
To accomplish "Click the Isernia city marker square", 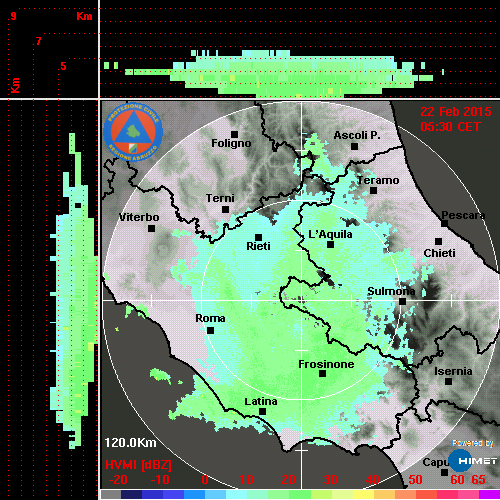I will (x=449, y=381).
